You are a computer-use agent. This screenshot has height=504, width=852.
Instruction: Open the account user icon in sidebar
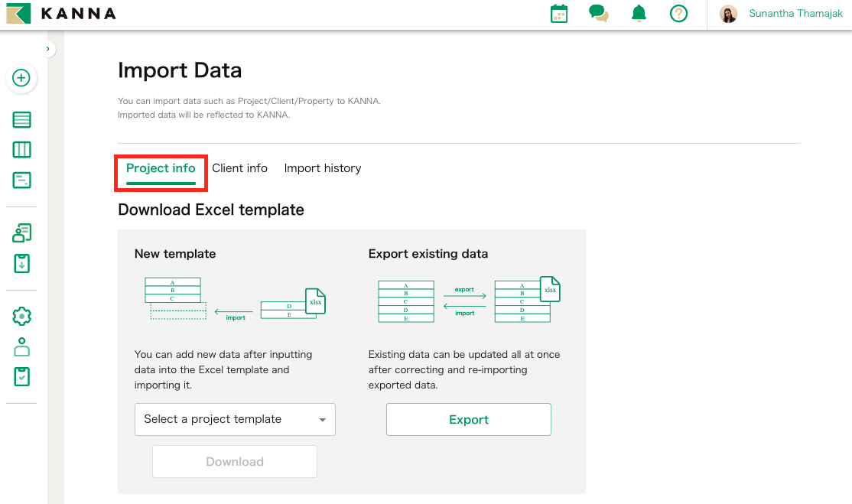[21, 346]
